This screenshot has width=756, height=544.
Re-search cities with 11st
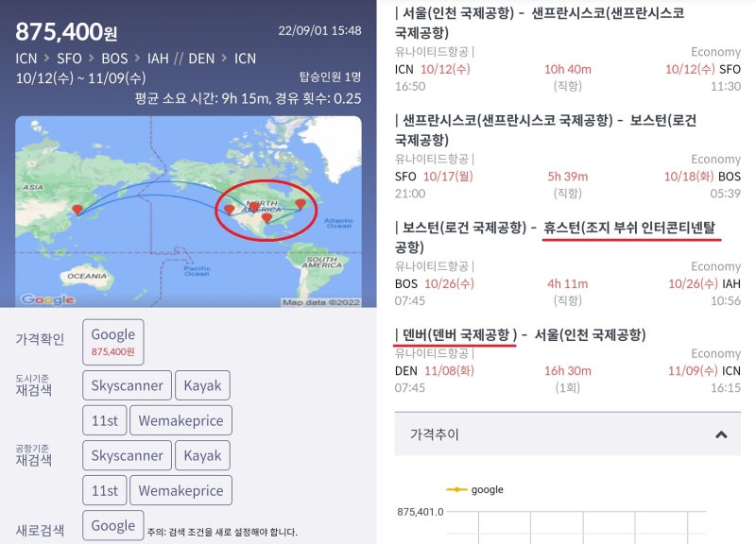pos(105,420)
